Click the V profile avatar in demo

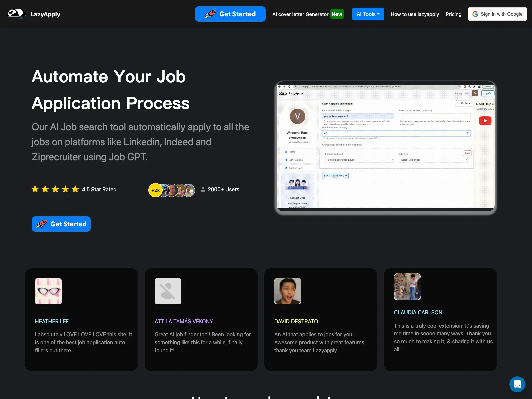click(297, 116)
